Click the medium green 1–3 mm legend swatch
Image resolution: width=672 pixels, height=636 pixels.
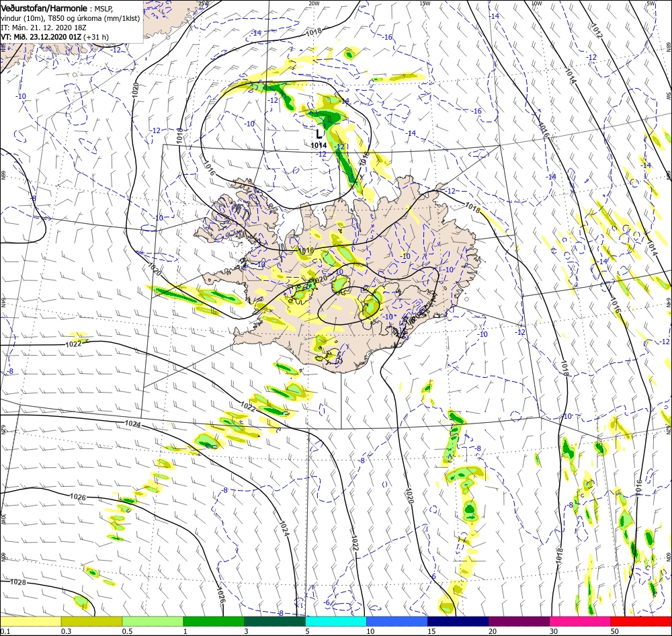point(214,621)
